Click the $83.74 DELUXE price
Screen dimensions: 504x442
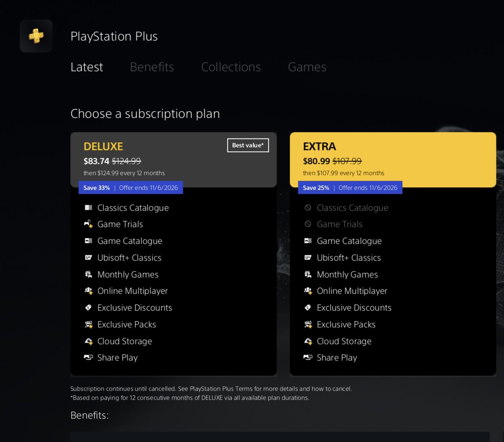coord(96,161)
